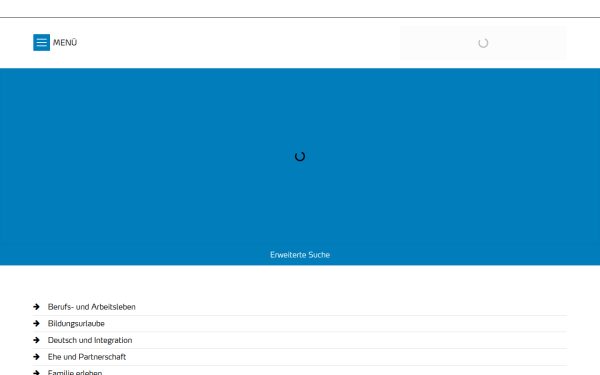Image resolution: width=600 pixels, height=375 pixels.
Task: Click arrow icon beside Deutsch und Integration
Action: (x=36, y=340)
